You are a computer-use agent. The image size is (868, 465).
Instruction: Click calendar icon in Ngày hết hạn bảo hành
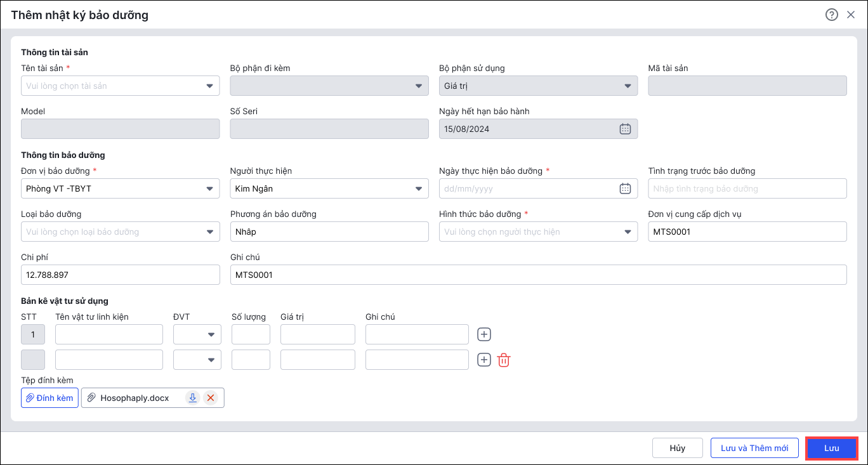click(x=625, y=129)
